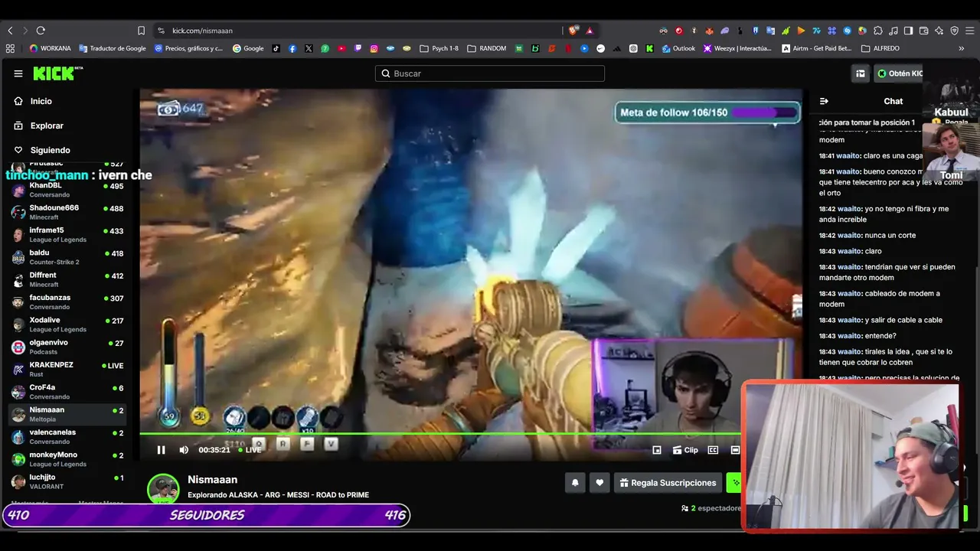Enable notifications bell for Nismaaan
Image resolution: width=980 pixels, height=551 pixels.
click(575, 483)
